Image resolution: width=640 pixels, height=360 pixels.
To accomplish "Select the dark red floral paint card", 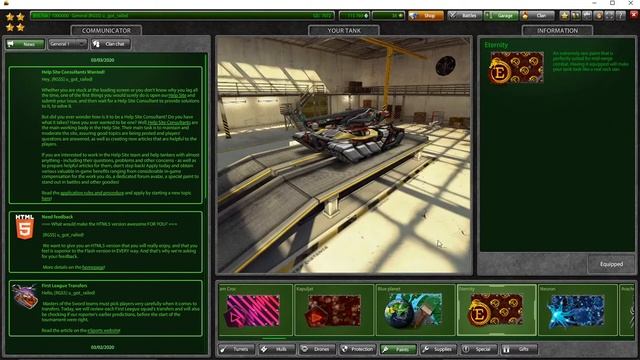I will [x=334, y=310].
